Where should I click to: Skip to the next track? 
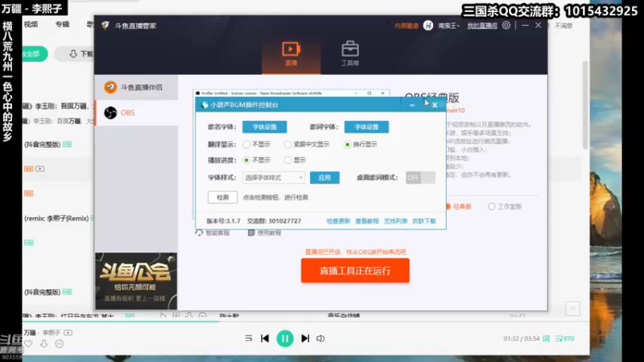click(x=305, y=339)
